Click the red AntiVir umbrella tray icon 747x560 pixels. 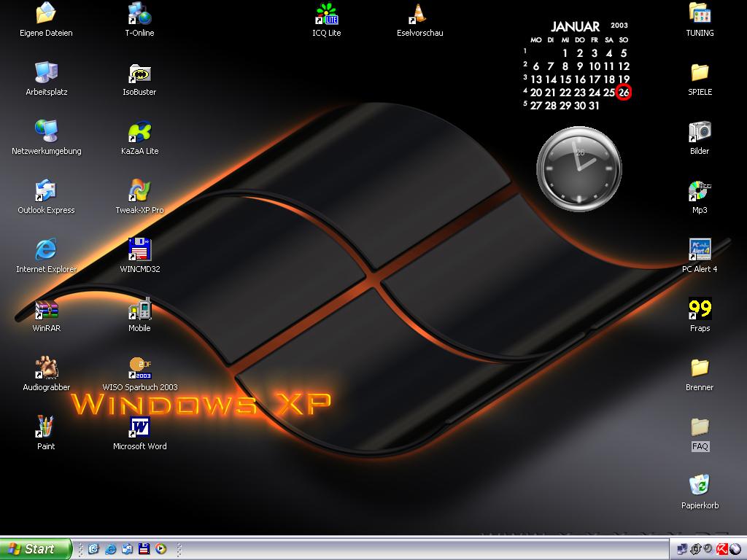coord(722,548)
